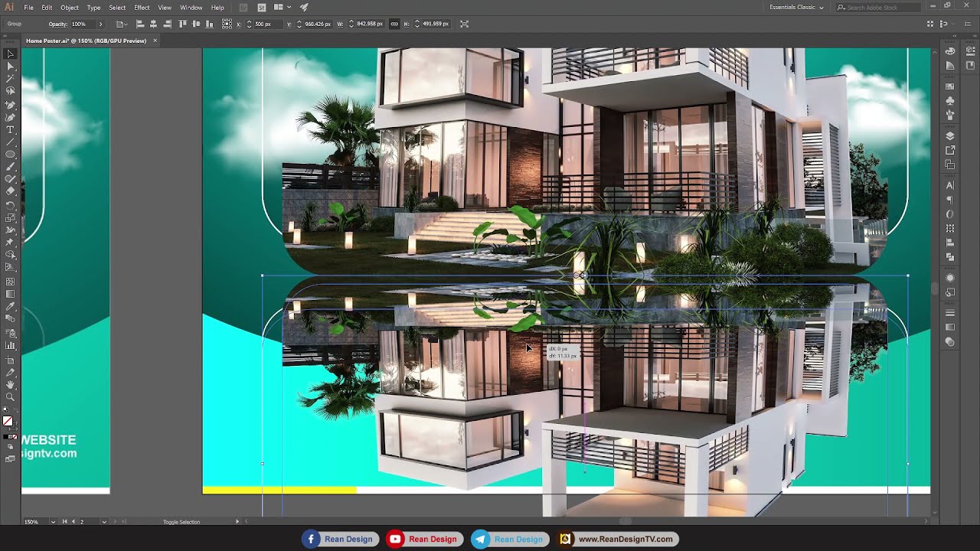Select the Rotate tool

11,205
